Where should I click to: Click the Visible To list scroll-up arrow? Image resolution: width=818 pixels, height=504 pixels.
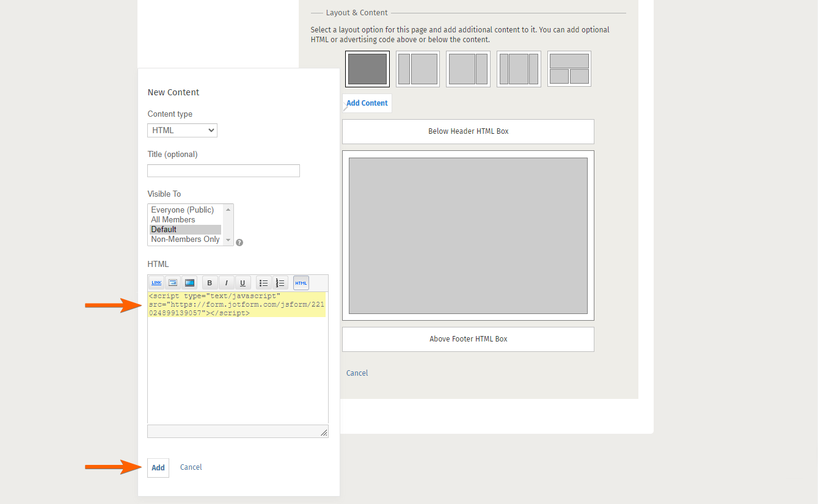pyautogui.click(x=228, y=210)
